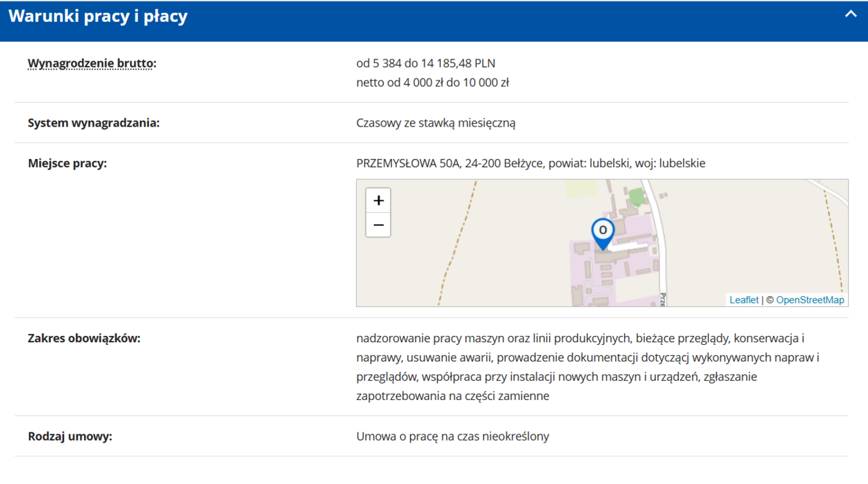Click the underlined Wynagrodzenie brutto label

(x=91, y=63)
